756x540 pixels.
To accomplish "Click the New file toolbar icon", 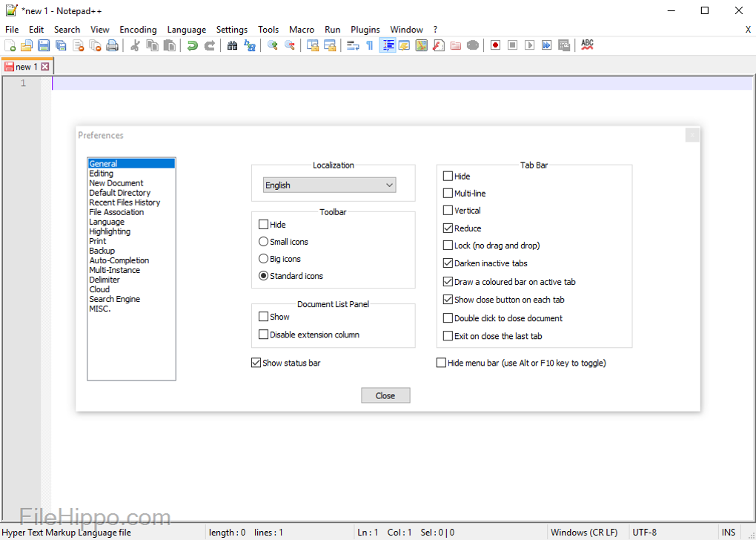I will [x=10, y=45].
